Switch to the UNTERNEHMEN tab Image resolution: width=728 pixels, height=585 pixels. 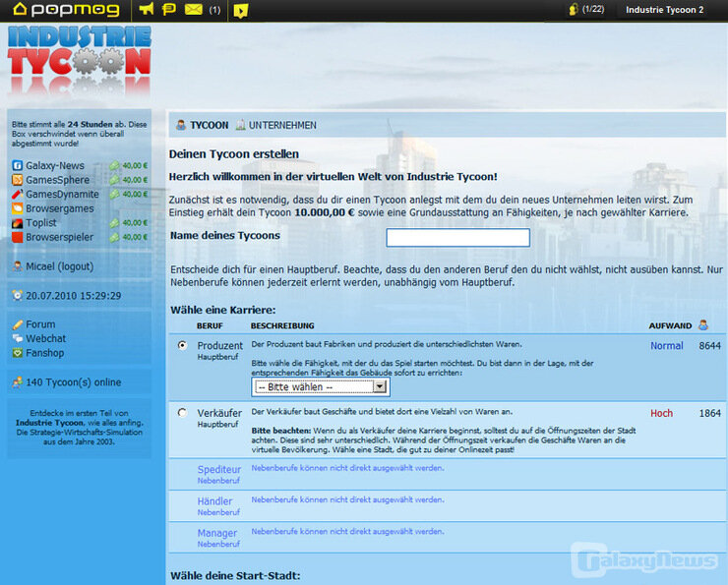point(275,125)
